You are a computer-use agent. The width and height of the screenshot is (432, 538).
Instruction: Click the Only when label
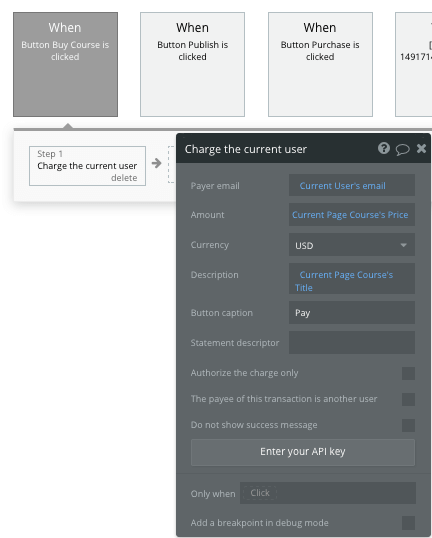(213, 494)
